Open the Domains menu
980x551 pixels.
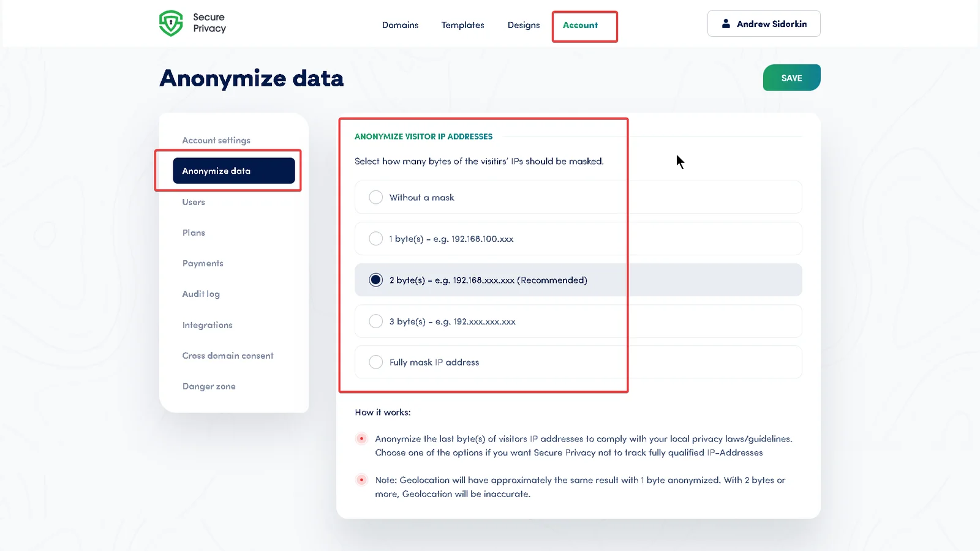point(400,25)
